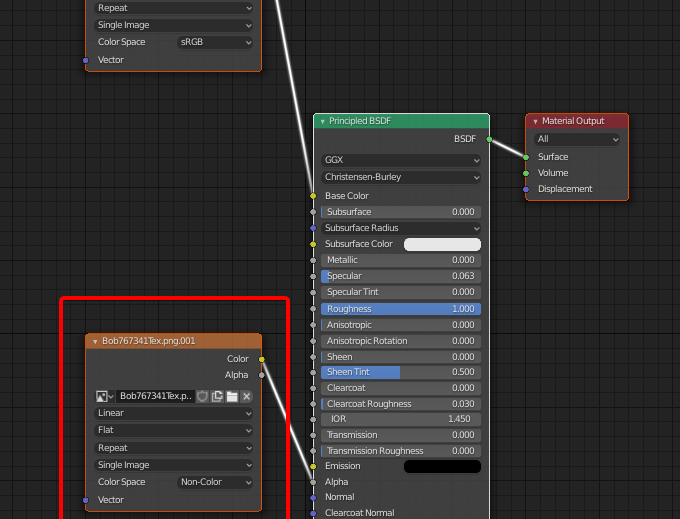Unlink image with the X icon

tap(246, 396)
